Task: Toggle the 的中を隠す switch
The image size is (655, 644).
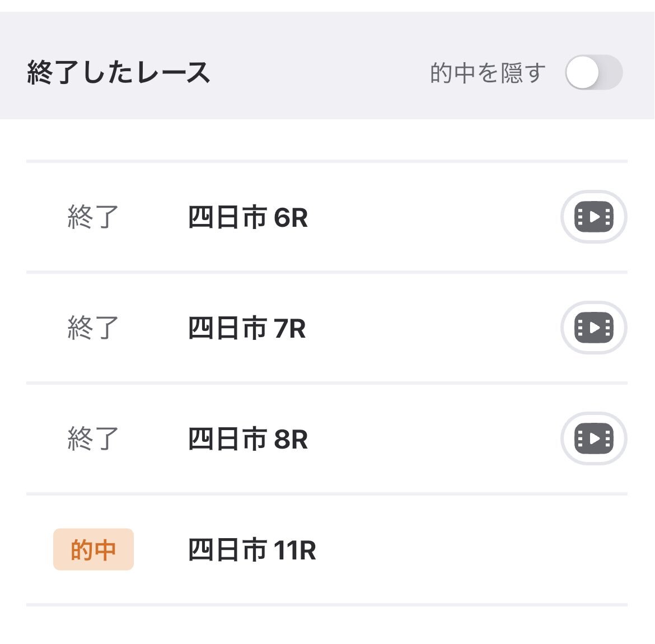Action: click(x=593, y=73)
